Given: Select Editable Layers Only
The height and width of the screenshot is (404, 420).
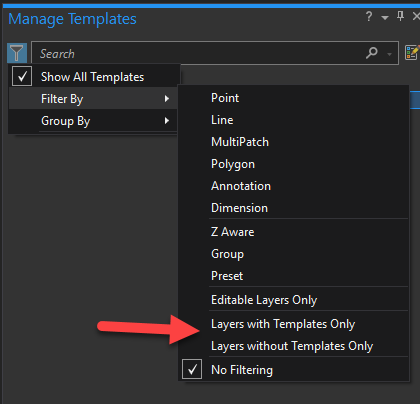Looking at the screenshot, I should (293, 300).
